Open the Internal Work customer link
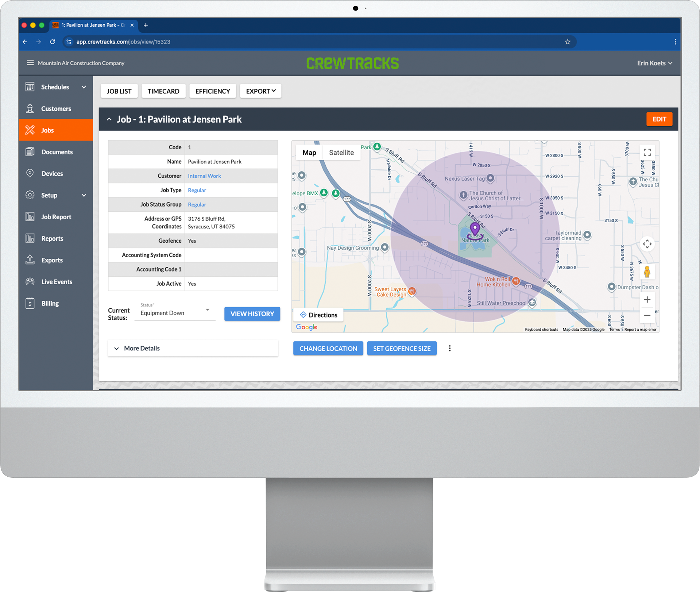The height and width of the screenshot is (592, 700). click(x=204, y=176)
